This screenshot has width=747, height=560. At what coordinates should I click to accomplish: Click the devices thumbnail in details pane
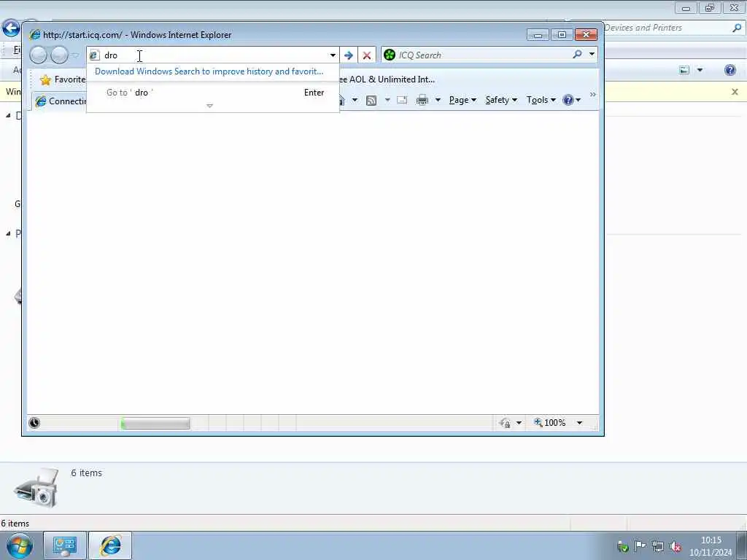click(36, 488)
